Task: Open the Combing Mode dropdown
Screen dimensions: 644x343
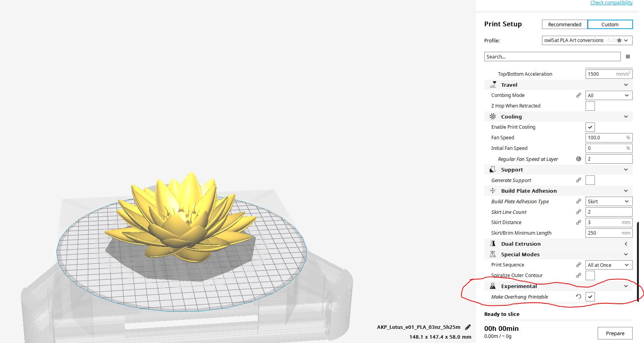Action: coord(609,95)
